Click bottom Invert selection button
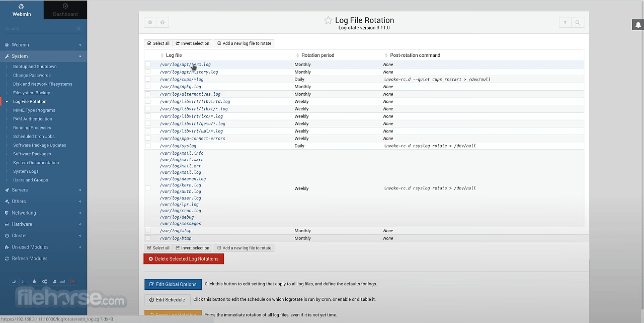The image size is (644, 323). [x=192, y=248]
